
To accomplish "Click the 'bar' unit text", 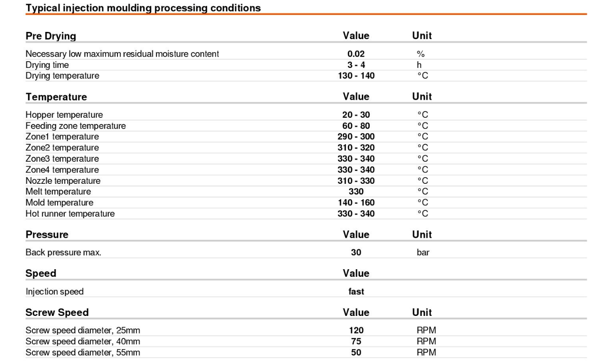I will pos(423,253).
